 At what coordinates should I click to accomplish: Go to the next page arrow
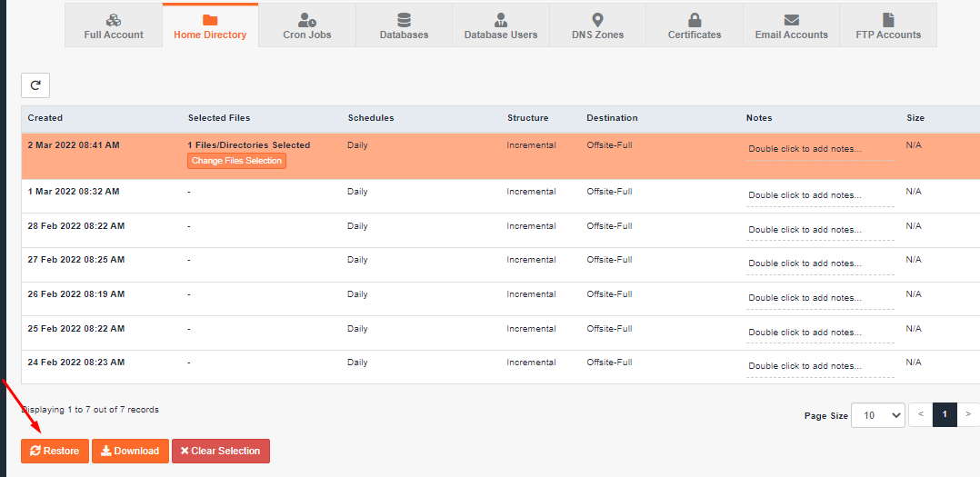tap(968, 415)
